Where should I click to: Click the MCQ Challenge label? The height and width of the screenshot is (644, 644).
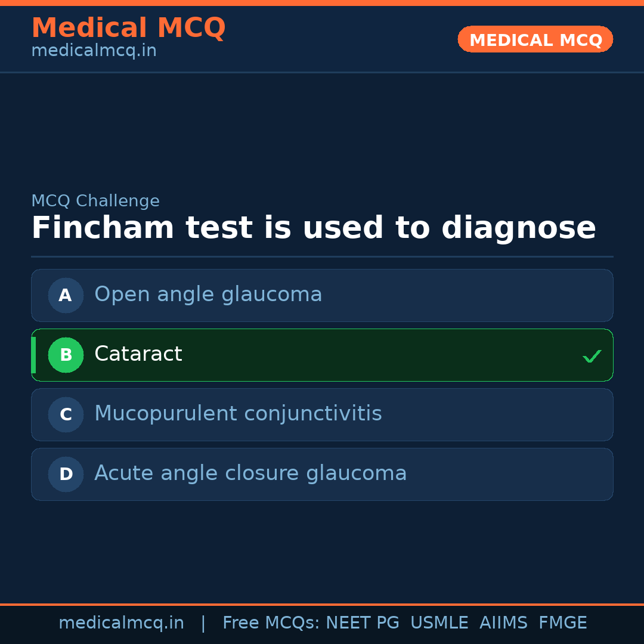[x=95, y=202]
